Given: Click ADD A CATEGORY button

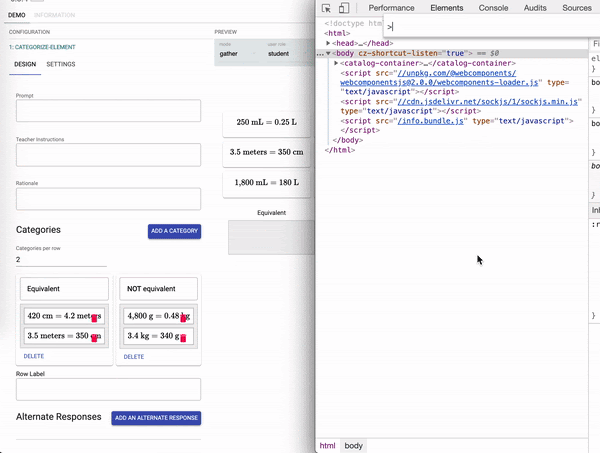Looking at the screenshot, I should click(174, 231).
